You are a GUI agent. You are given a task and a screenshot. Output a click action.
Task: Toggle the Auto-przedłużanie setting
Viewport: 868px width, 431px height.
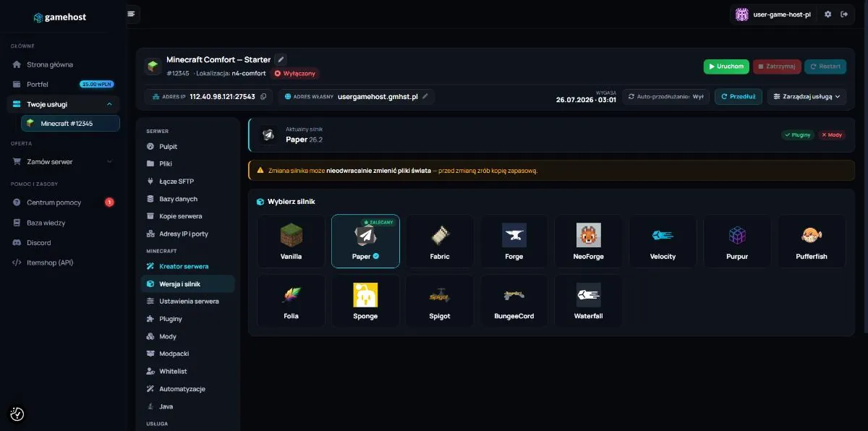click(x=666, y=96)
